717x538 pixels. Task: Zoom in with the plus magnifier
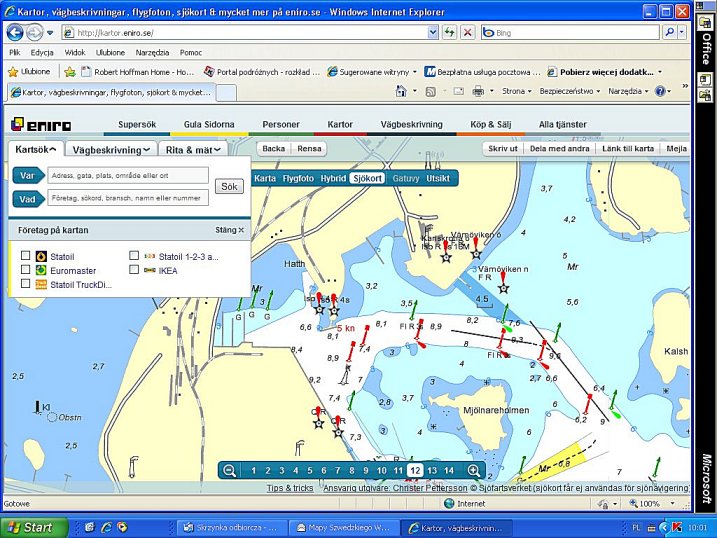473,470
